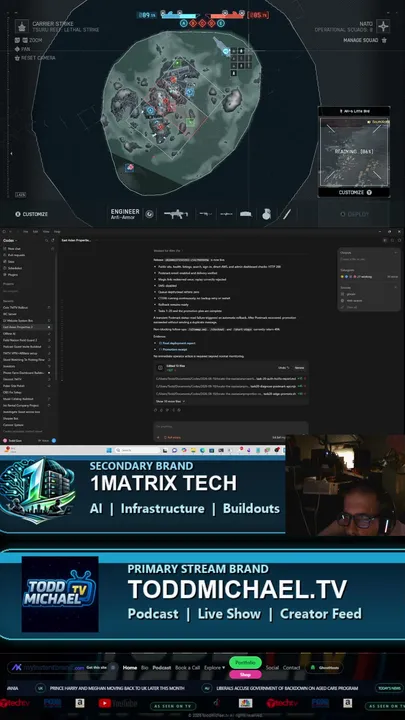The width and height of the screenshot is (405, 720).
Task: Choose the primary assault rifle weapon slot
Action: pyautogui.click(x=176, y=214)
